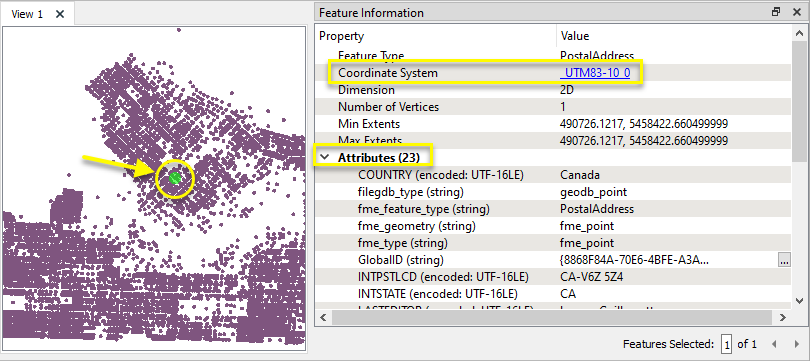
Task: Select the INTPSTLCD attribute row
Action: click(554, 277)
